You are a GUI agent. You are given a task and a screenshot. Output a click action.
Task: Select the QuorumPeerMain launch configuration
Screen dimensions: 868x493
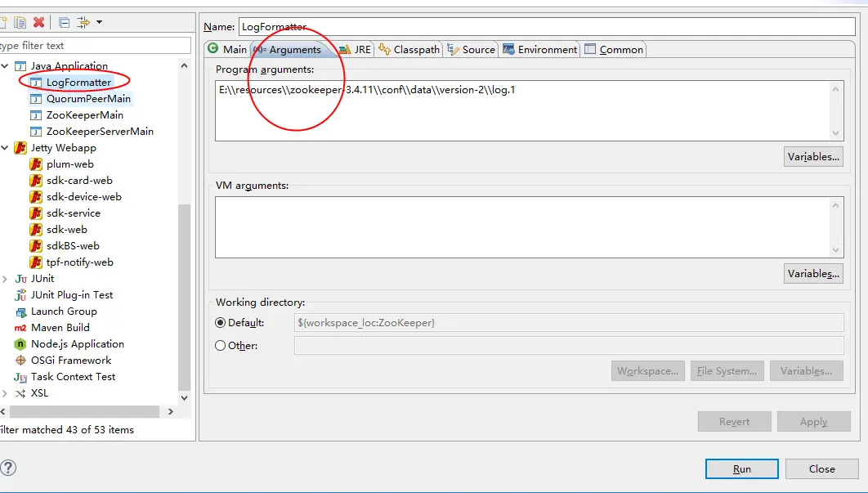[x=88, y=99]
